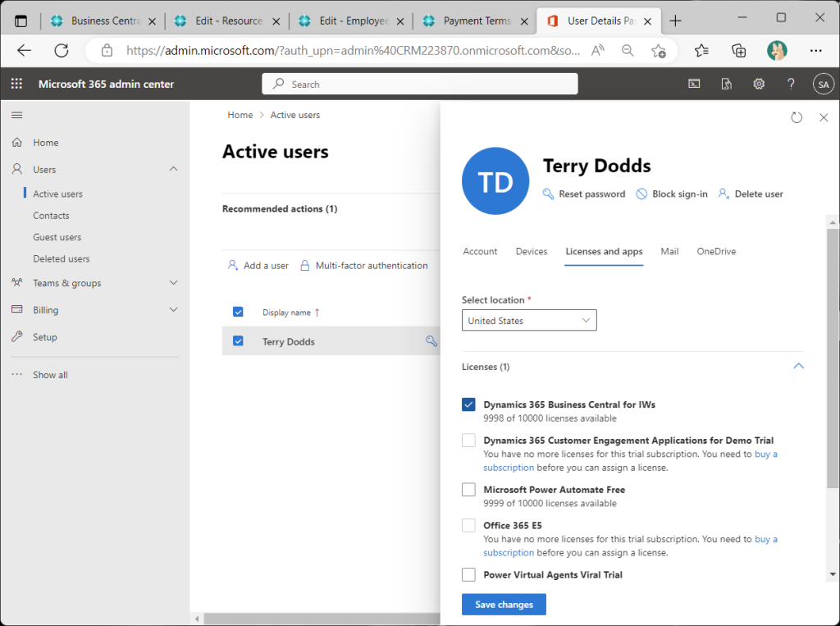Viewport: 840px width, 626px height.
Task: Add this page to favorites star icon
Action: pyautogui.click(x=659, y=50)
